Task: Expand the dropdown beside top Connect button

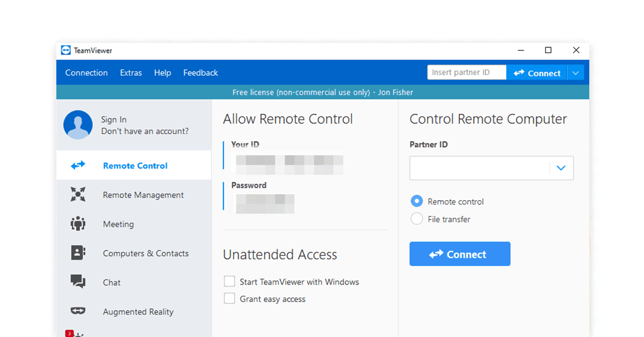Action: [576, 73]
